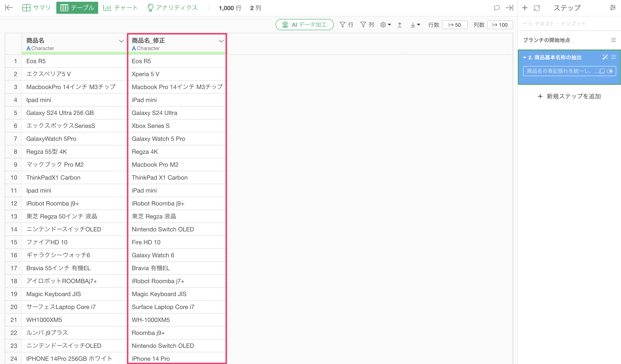Screen dimensions: 621x364
Task: Switch to the サマリ tab
Action: click(36, 8)
